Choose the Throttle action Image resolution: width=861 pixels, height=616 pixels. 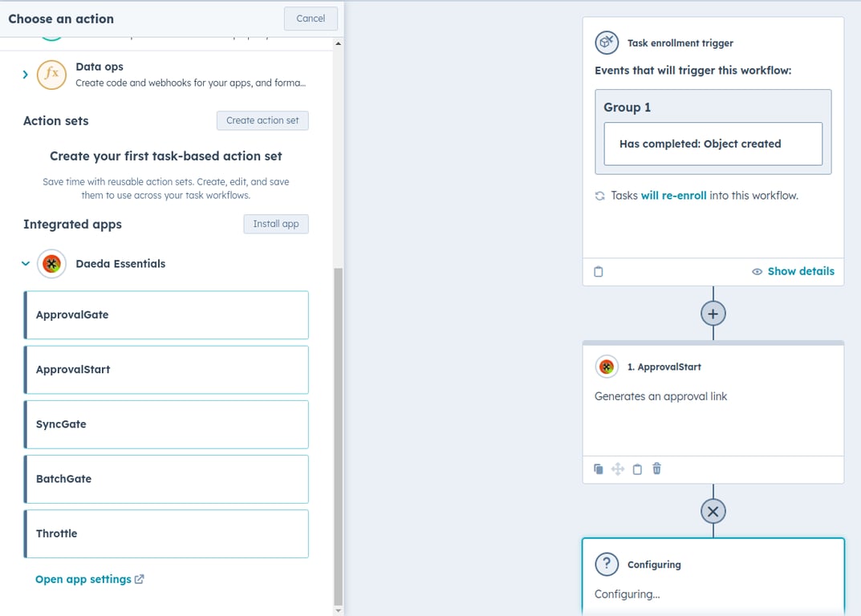click(x=165, y=533)
